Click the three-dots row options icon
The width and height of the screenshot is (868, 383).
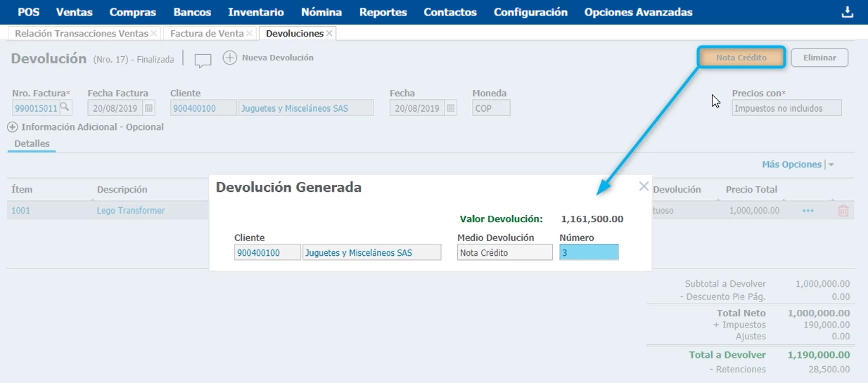(808, 211)
